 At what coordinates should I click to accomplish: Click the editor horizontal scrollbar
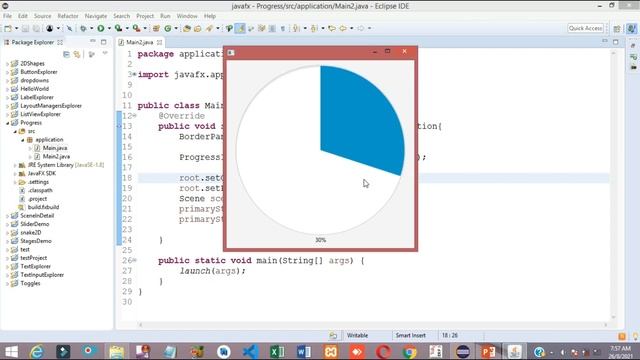[373, 325]
